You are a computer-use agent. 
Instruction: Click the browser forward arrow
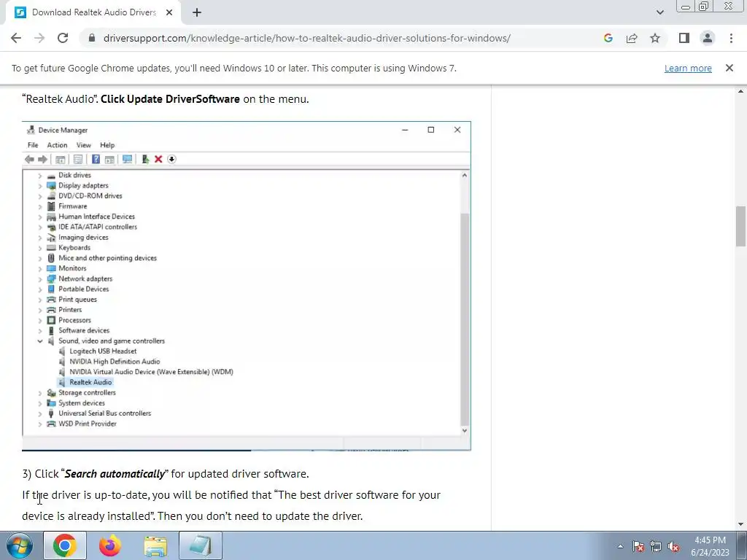(39, 38)
